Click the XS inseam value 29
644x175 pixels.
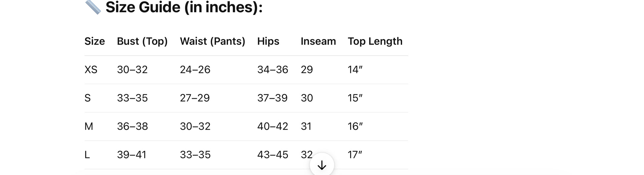[x=307, y=70]
